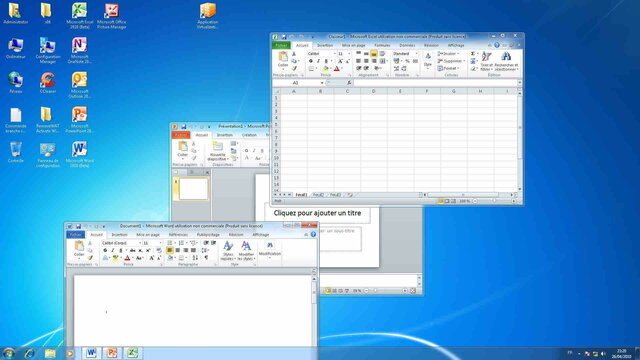The width and height of the screenshot is (640, 360).
Task: Click the Windows Start button
Action: click(9, 353)
